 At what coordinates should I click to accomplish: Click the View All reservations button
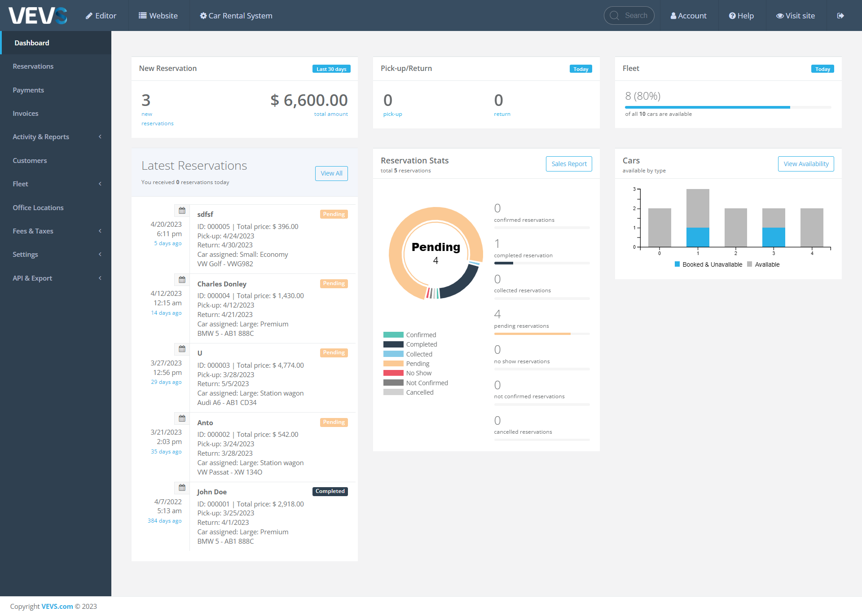(x=331, y=173)
